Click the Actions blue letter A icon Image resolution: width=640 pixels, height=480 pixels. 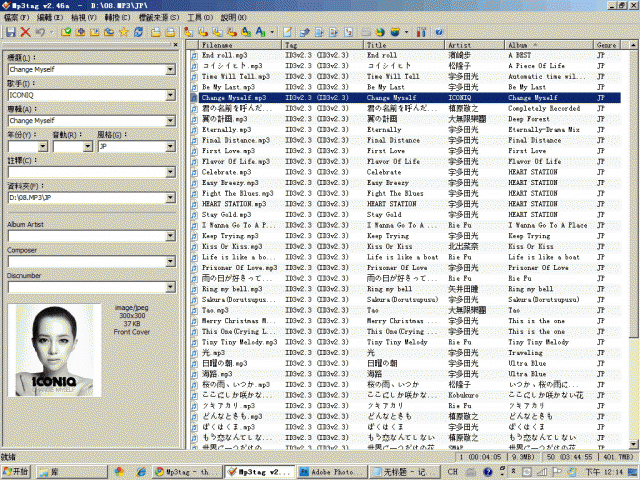[260, 32]
